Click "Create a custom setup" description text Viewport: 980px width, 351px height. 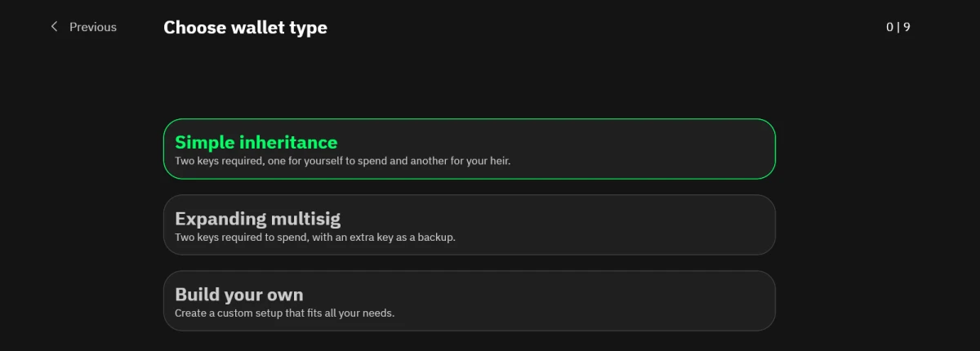point(285,313)
